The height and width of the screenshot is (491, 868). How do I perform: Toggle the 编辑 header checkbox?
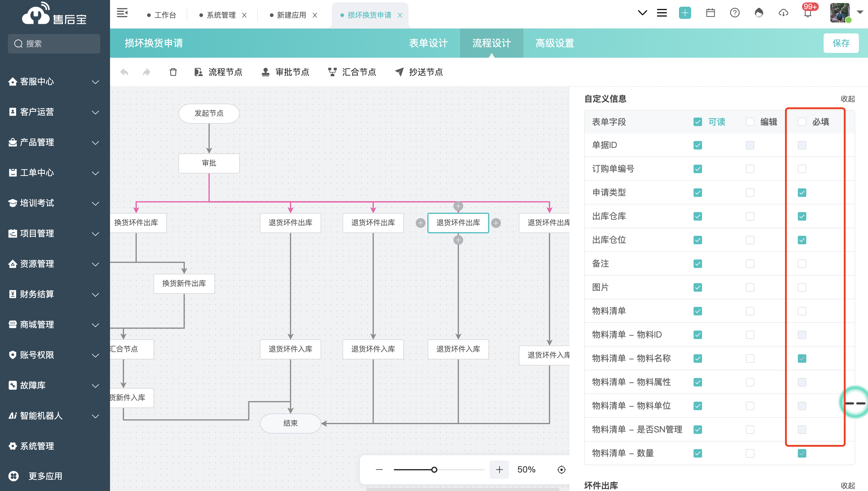coord(750,122)
